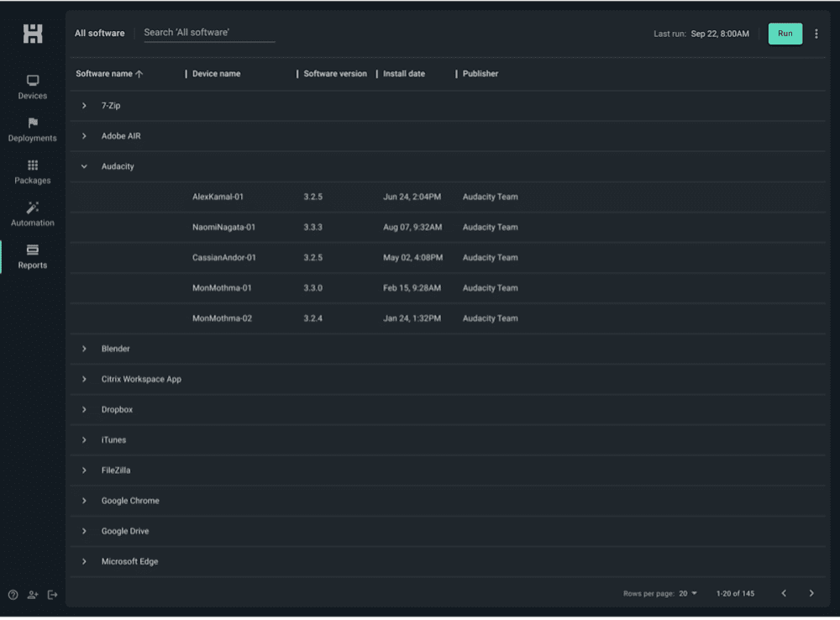840x620 pixels.
Task: Click install date Jan 24, 1:32PM
Action: [412, 319]
